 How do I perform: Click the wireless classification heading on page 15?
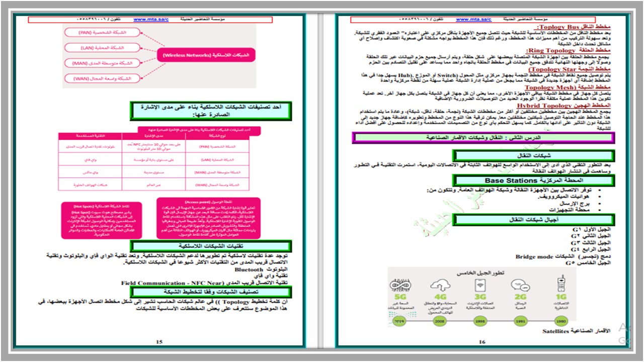tap(211, 110)
